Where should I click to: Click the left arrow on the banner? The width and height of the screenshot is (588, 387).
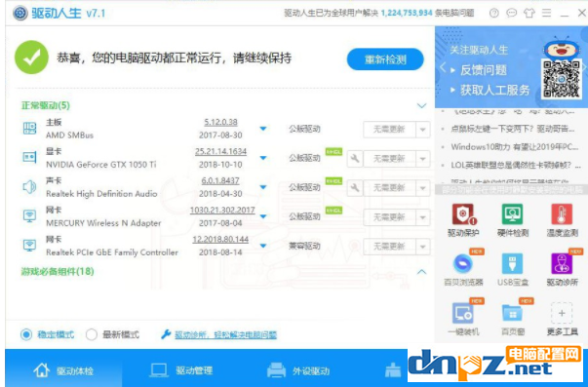443,68
